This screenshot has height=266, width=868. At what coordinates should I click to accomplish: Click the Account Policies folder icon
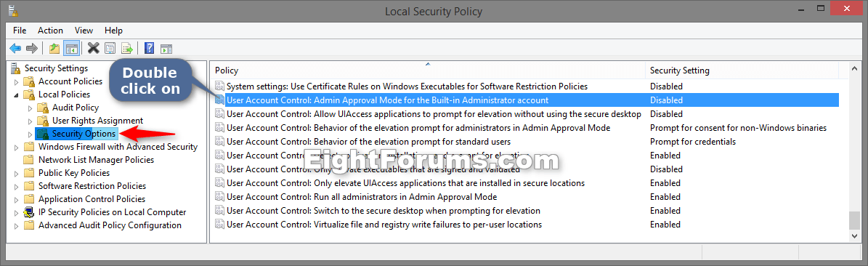point(29,81)
